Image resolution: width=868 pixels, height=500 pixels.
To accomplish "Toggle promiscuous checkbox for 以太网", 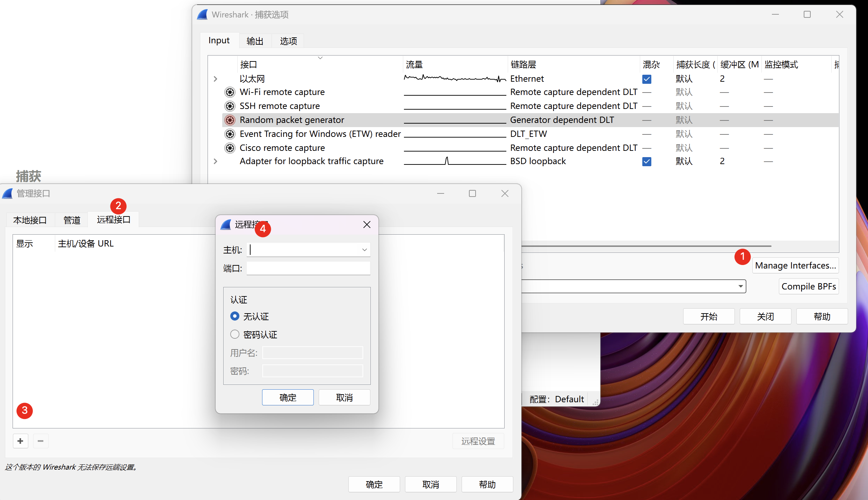I will click(647, 79).
